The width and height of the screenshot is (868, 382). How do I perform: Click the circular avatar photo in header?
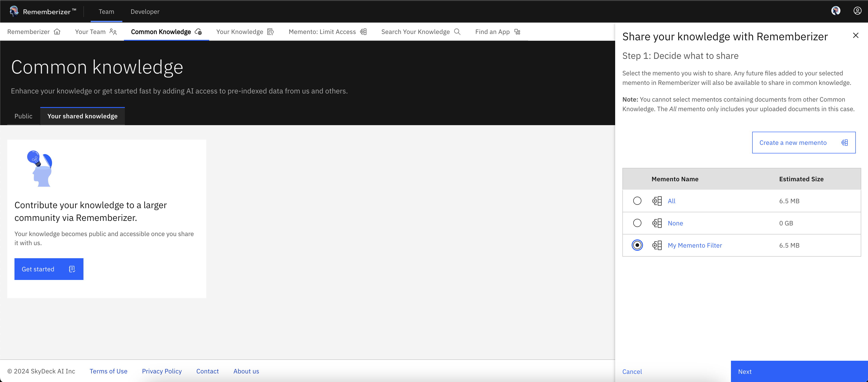836,11
